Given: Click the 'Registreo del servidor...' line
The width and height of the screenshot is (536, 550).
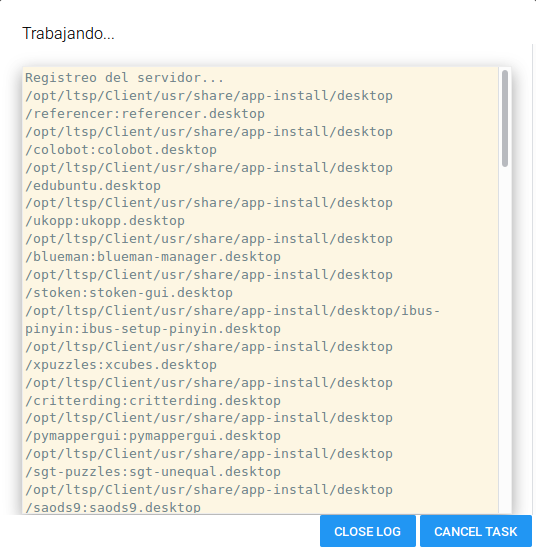Looking at the screenshot, I should coord(125,78).
